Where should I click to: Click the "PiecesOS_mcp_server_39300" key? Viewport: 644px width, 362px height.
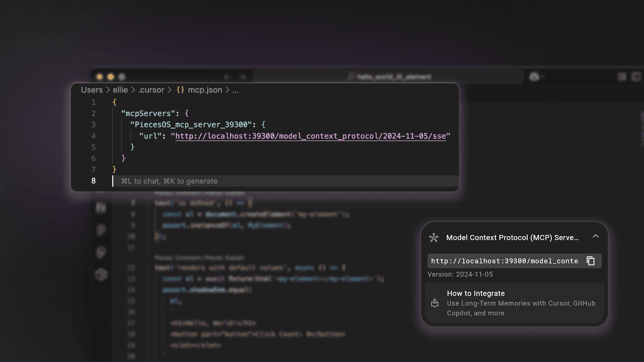coord(191,125)
